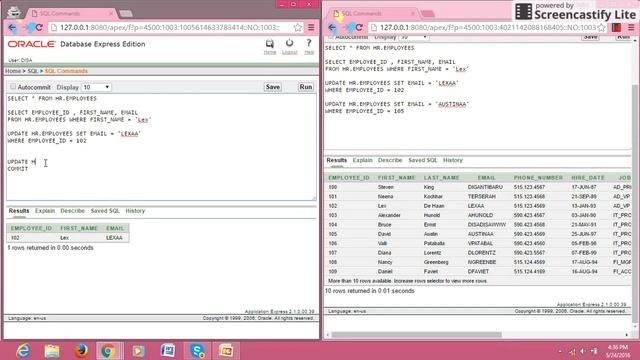Image resolution: width=640 pixels, height=360 pixels.
Task: Open the media player taskbar icon
Action: click(x=138, y=351)
